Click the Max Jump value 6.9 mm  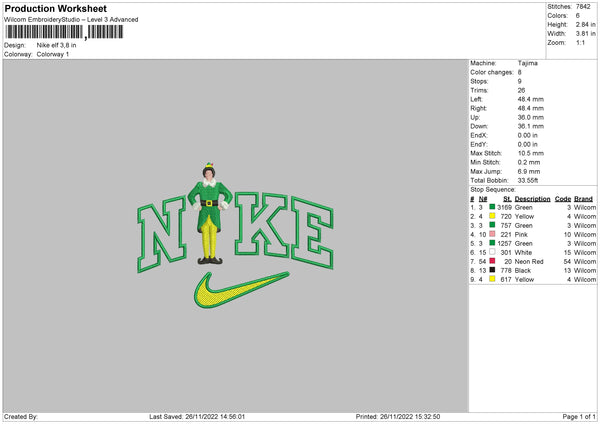click(x=529, y=171)
